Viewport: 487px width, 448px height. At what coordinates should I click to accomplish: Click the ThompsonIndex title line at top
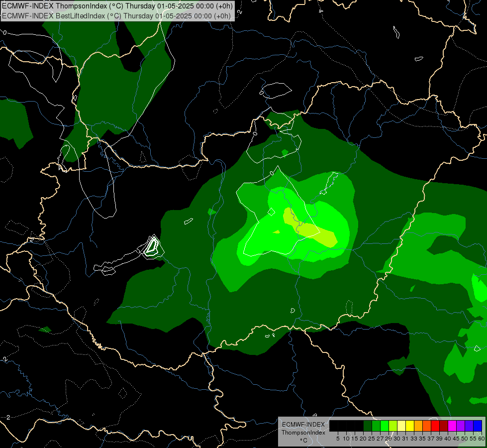[117, 6]
